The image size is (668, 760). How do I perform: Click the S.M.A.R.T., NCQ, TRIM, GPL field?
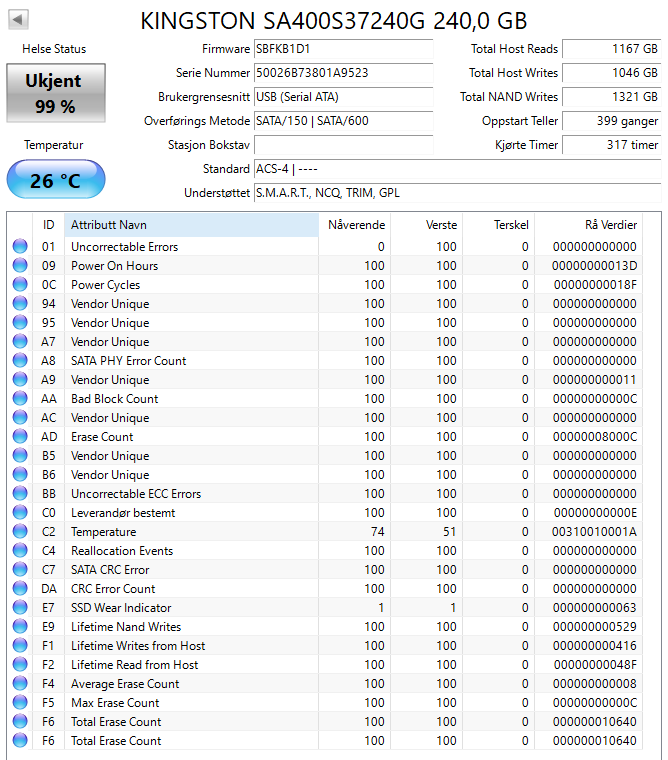click(457, 193)
